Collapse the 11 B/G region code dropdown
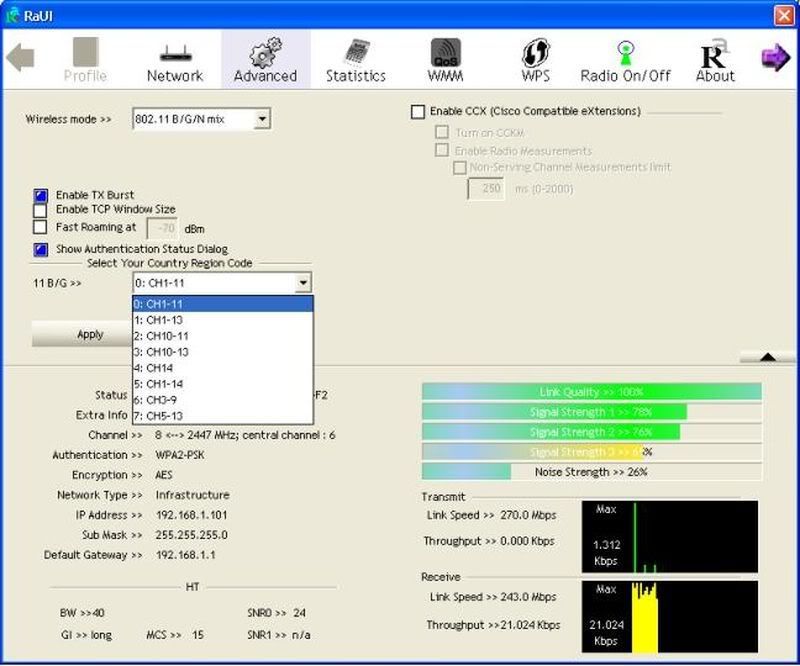800x666 pixels. [x=303, y=284]
